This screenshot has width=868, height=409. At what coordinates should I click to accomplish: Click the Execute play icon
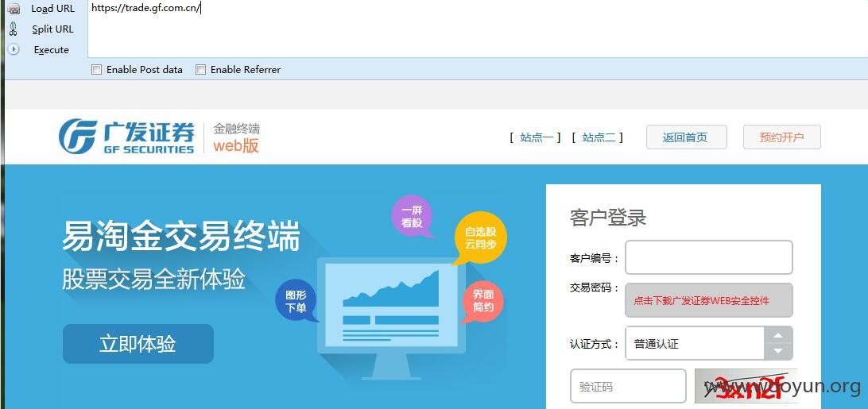[x=14, y=49]
